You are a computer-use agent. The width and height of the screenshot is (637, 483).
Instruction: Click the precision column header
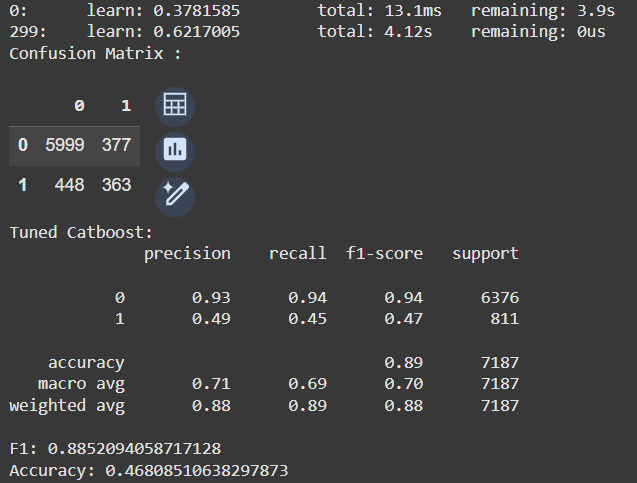(187, 253)
